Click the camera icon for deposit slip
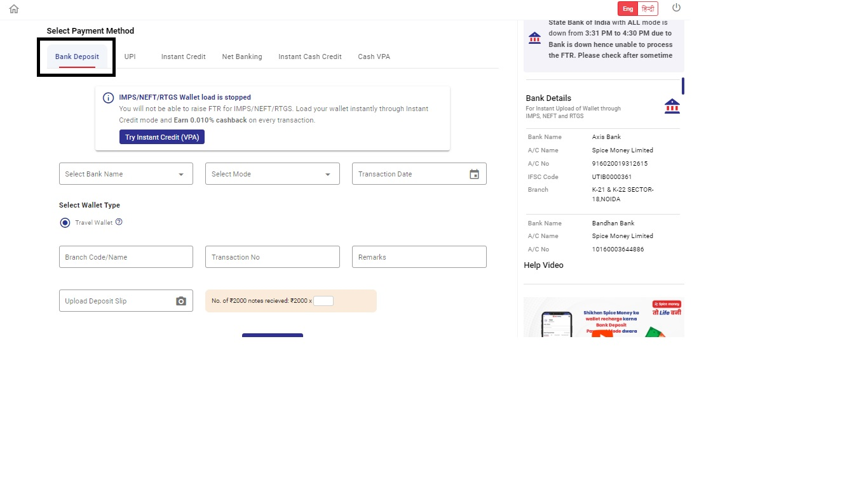The width and height of the screenshot is (868, 499). [181, 301]
